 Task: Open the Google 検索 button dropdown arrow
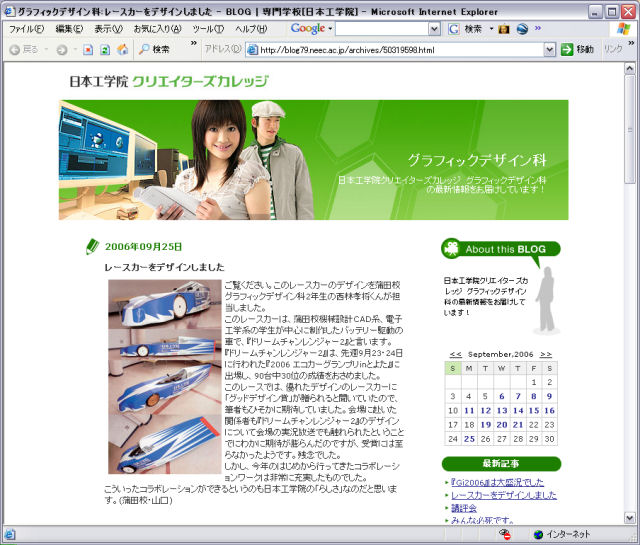491,29
